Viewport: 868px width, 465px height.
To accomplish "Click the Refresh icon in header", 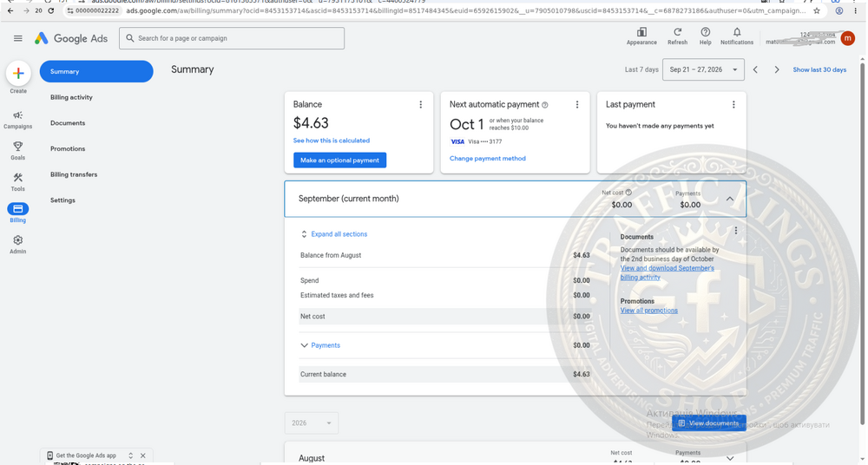I will (x=677, y=32).
